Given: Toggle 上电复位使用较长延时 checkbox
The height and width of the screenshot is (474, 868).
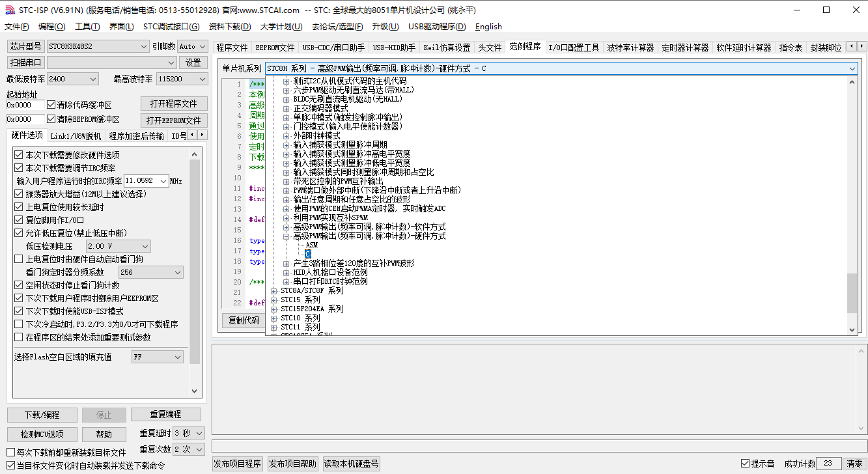Looking at the screenshot, I should pyautogui.click(x=19, y=207).
